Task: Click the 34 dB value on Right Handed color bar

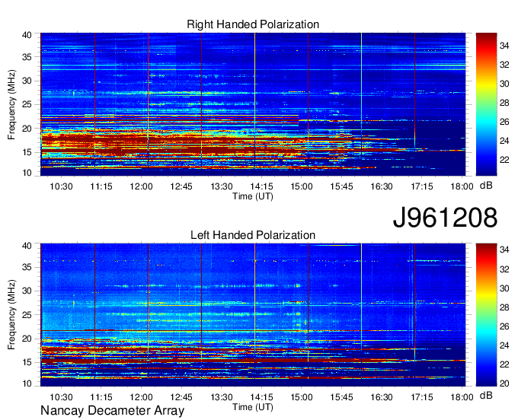Action: click(504, 46)
